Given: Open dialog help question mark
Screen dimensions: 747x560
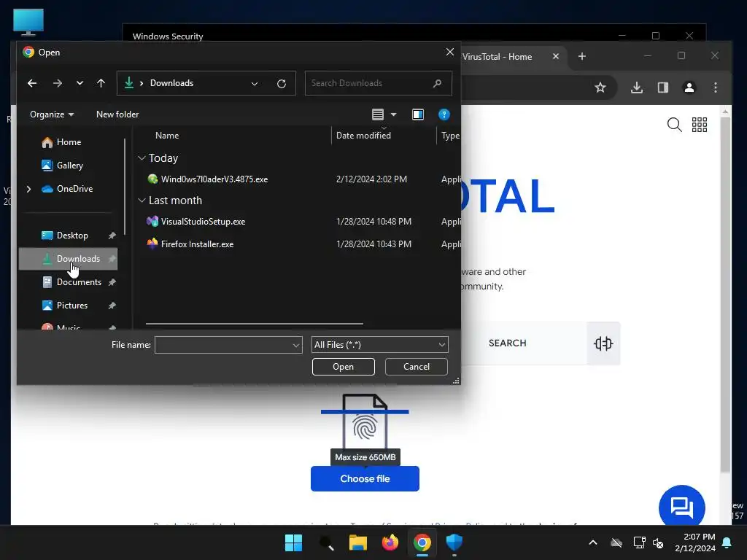Looking at the screenshot, I should click(444, 114).
